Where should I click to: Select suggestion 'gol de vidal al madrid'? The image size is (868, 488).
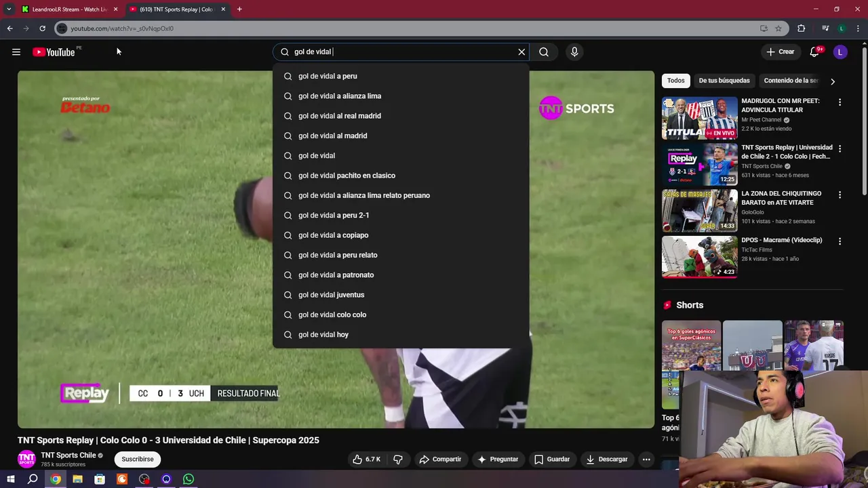pos(401,136)
